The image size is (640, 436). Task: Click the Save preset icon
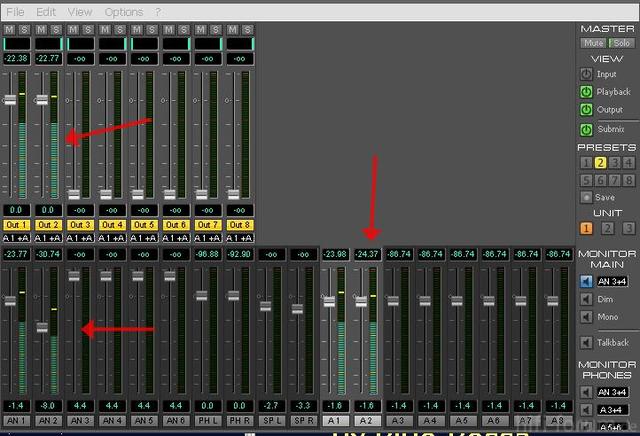click(586, 197)
